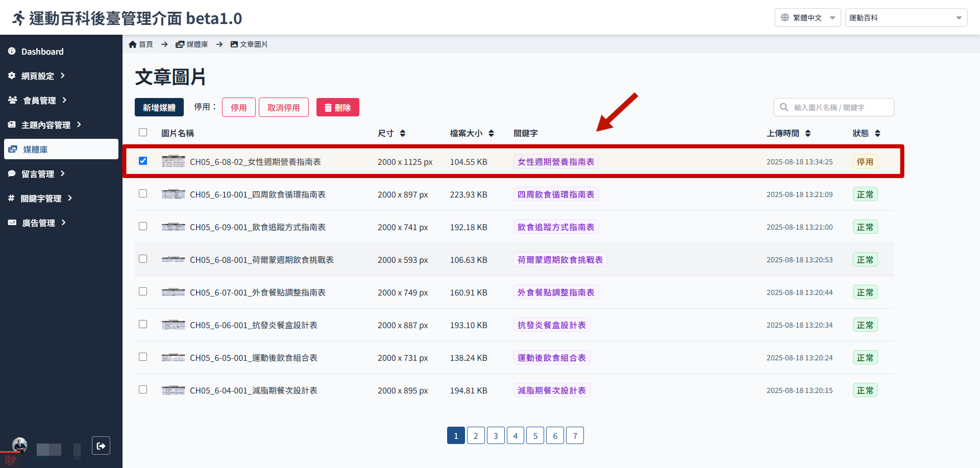The image size is (980, 468).
Task: Check the 飲食追蹤方式指南表 row checkbox
Action: pos(143,226)
